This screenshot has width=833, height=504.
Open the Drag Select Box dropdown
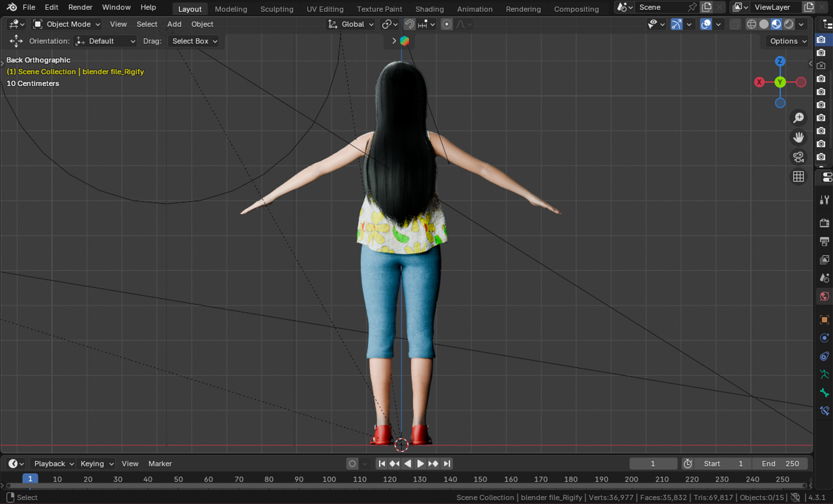[194, 41]
